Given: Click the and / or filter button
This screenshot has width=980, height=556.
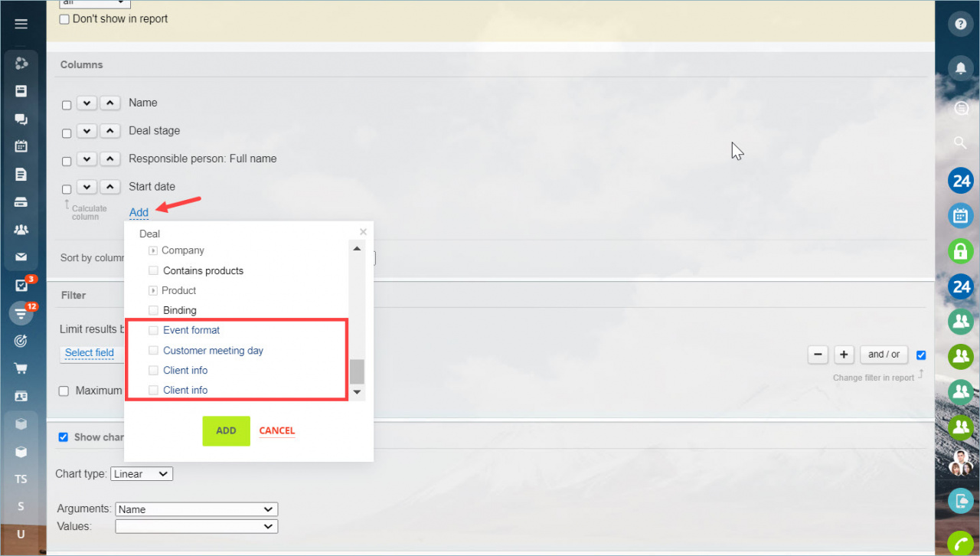Looking at the screenshot, I should pyautogui.click(x=884, y=355).
